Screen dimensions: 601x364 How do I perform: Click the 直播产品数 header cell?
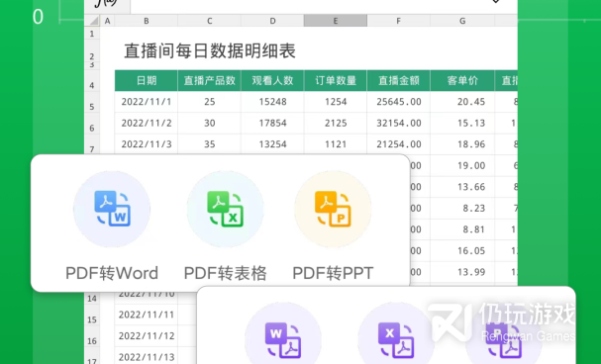[x=209, y=80]
